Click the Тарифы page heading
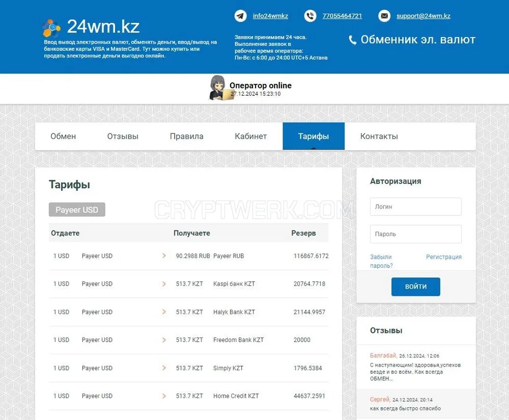The image size is (509, 420). 69,185
